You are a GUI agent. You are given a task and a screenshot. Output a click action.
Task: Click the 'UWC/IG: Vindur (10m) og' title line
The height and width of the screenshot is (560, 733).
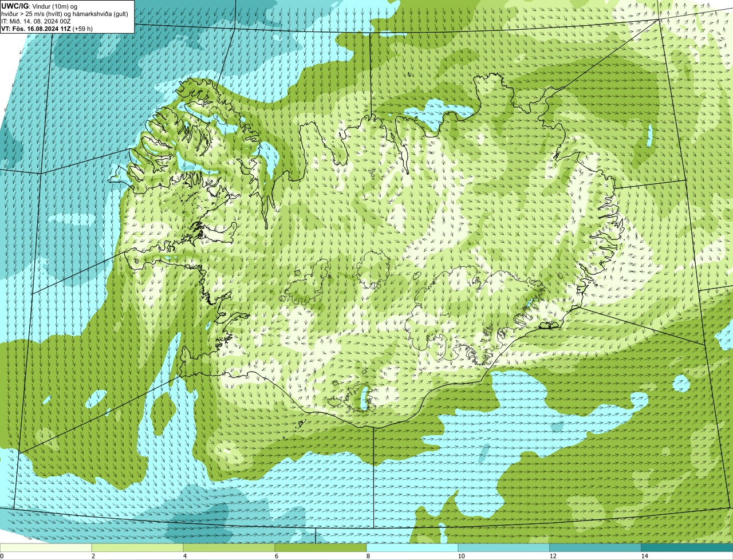click(x=39, y=6)
